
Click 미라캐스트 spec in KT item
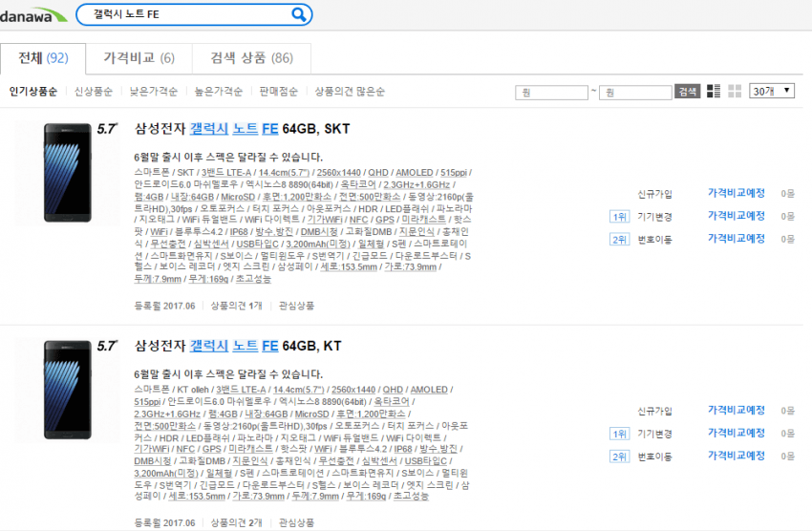tap(250, 449)
